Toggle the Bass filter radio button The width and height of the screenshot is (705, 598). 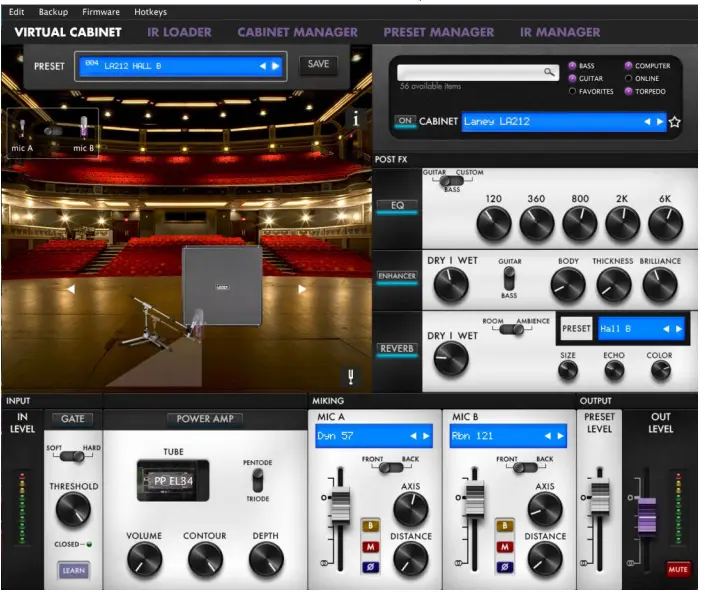pos(572,66)
